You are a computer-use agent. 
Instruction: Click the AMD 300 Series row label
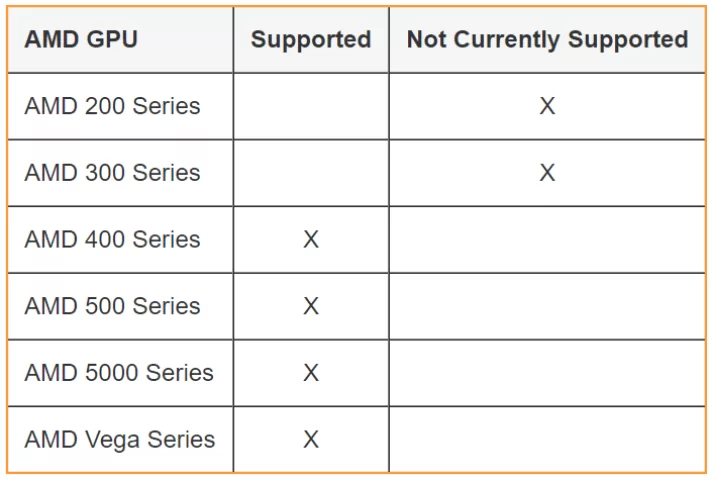tap(112, 173)
